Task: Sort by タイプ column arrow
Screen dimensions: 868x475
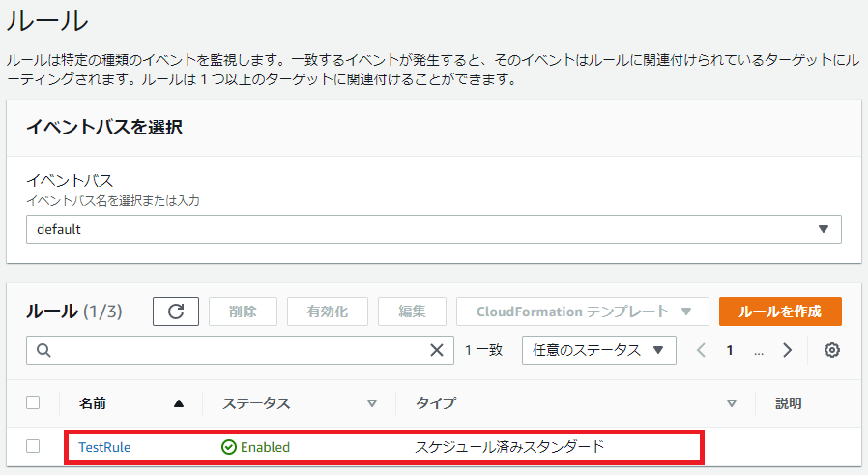Action: [x=732, y=403]
